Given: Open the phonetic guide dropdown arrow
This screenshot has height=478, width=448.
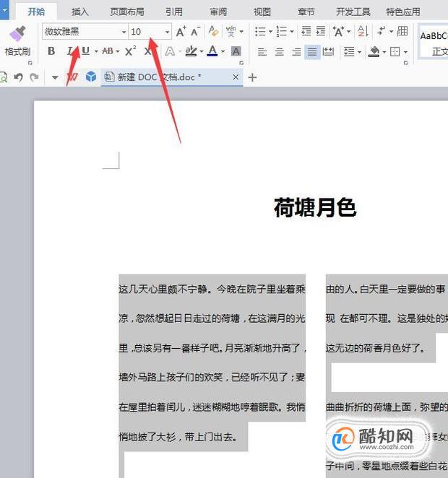Looking at the screenshot, I should coord(241,31).
